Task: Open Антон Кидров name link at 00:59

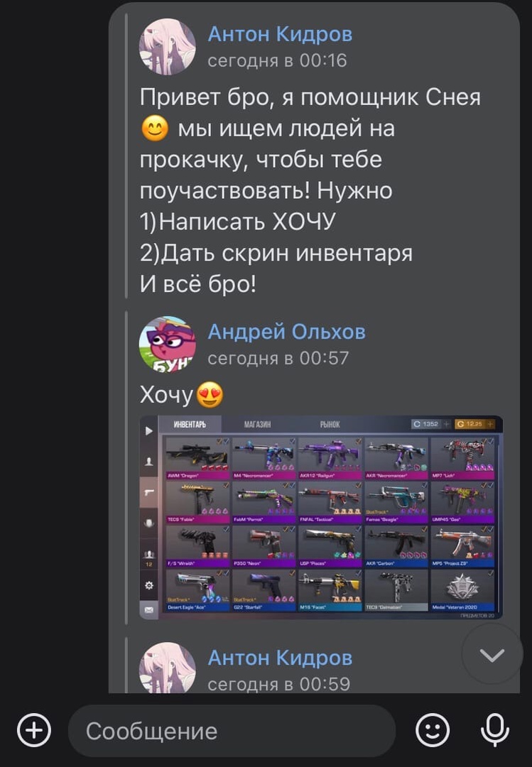Action: pos(279,658)
